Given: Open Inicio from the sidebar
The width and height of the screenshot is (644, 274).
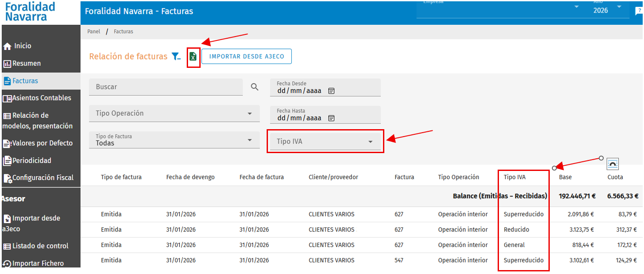Looking at the screenshot, I should [17, 46].
